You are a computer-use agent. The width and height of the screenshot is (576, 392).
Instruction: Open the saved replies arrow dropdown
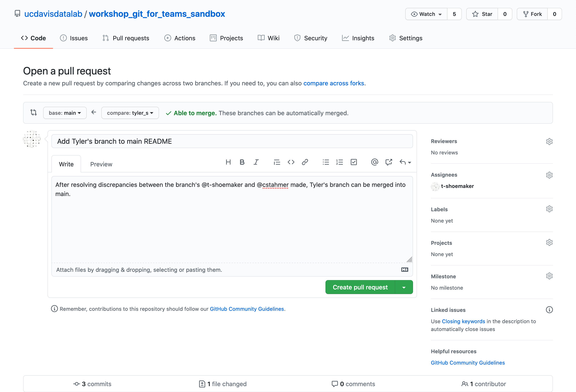pyautogui.click(x=405, y=162)
